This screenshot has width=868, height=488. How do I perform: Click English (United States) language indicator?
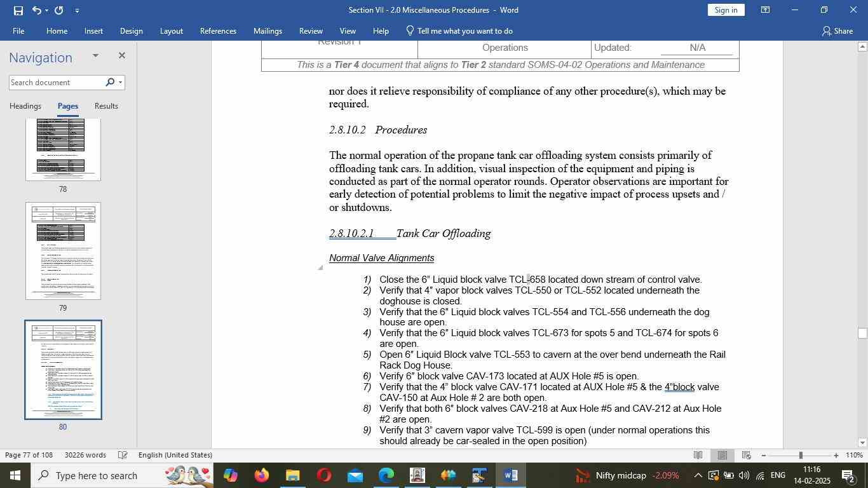coord(175,455)
